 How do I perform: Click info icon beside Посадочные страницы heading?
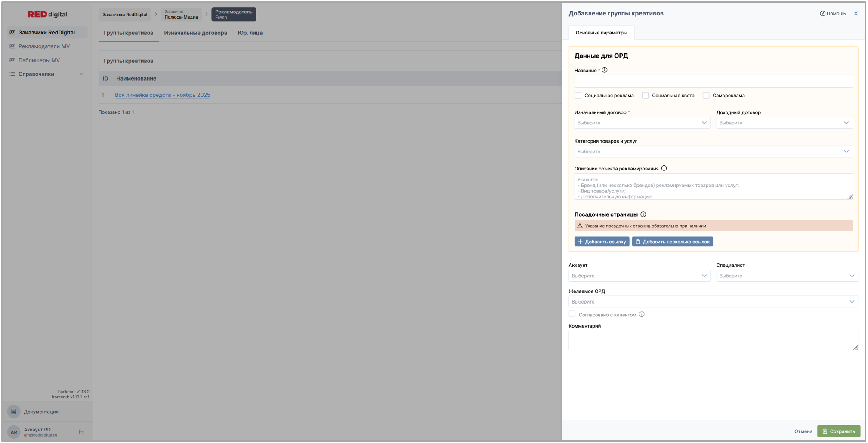[643, 214]
